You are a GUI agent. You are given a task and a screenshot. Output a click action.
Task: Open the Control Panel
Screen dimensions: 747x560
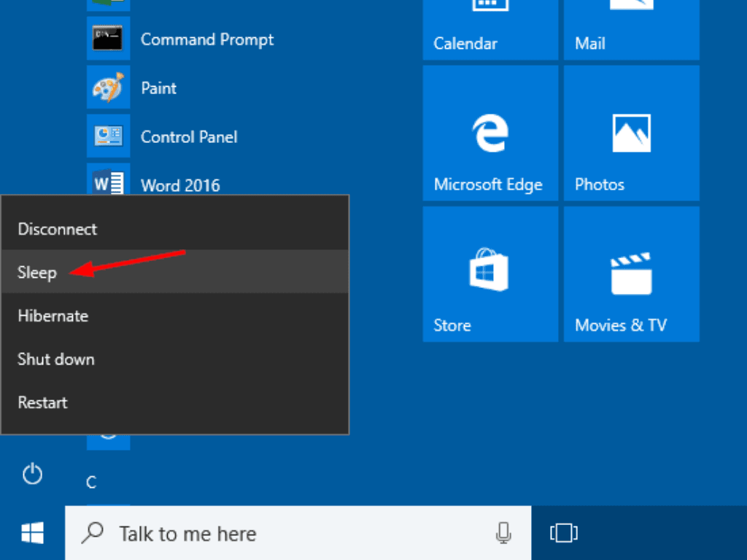click(x=189, y=136)
